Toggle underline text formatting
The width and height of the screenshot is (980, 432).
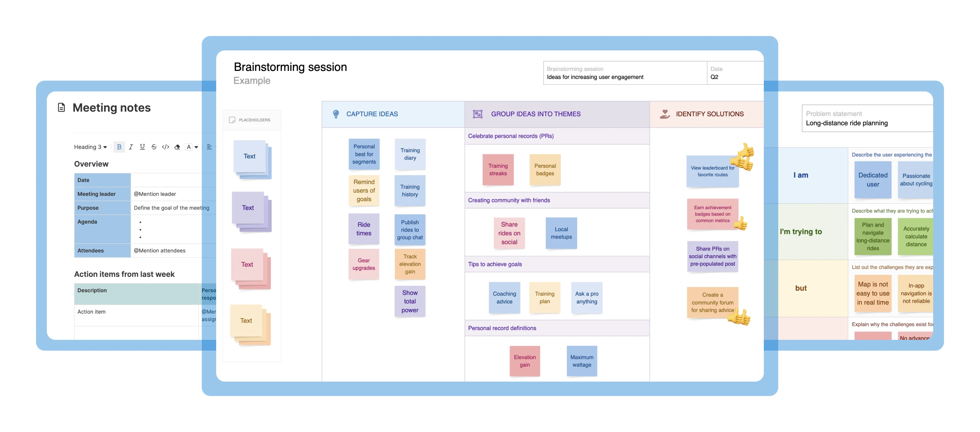(142, 147)
